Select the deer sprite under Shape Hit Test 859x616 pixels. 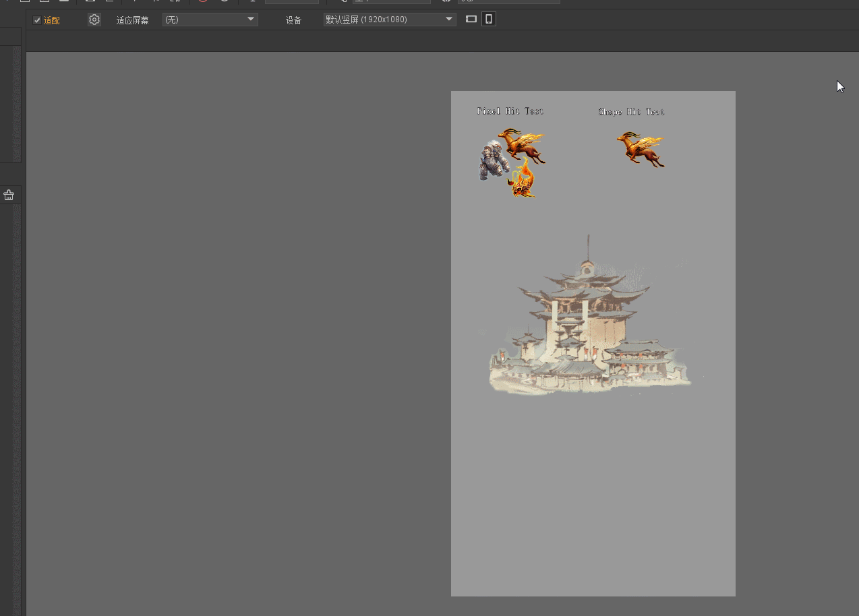click(641, 150)
